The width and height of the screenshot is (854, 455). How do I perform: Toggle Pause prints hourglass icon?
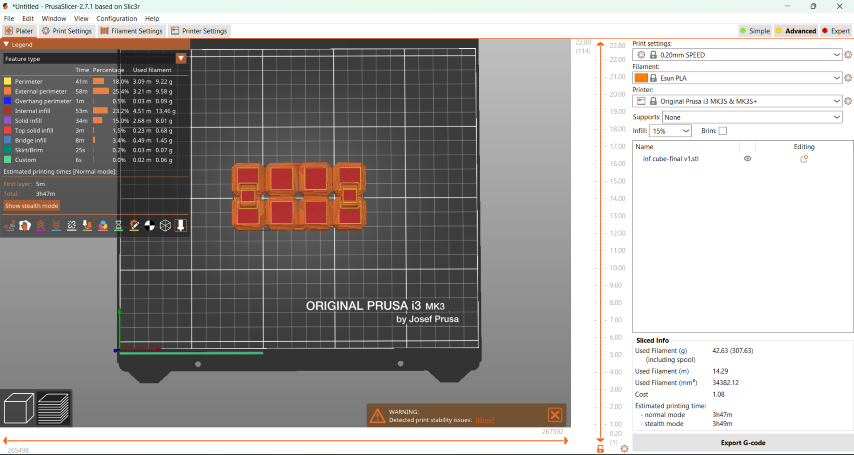(118, 225)
